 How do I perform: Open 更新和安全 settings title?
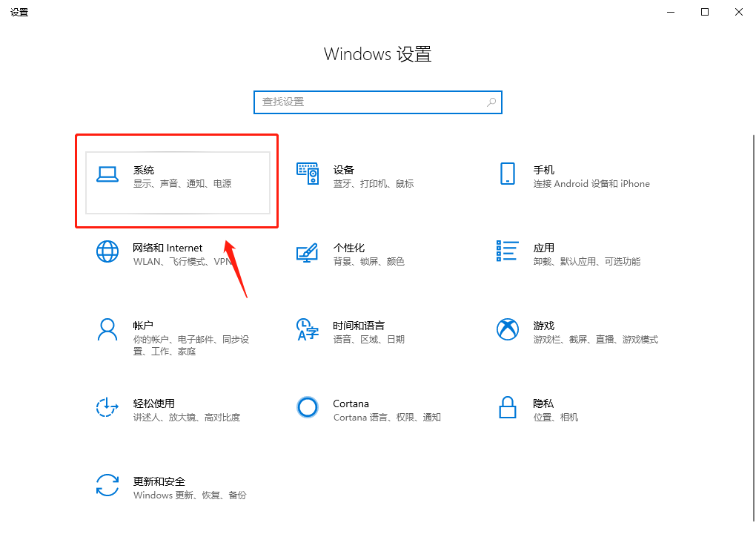coord(159,481)
